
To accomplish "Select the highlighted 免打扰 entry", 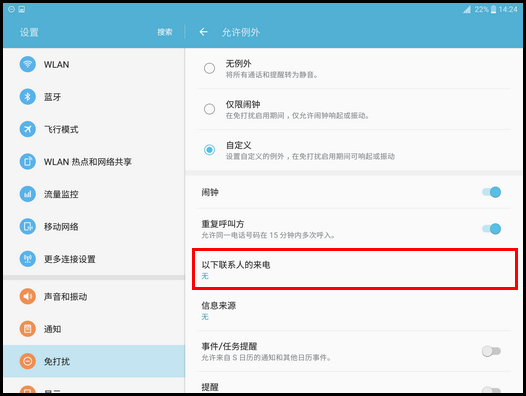I will coord(94,361).
